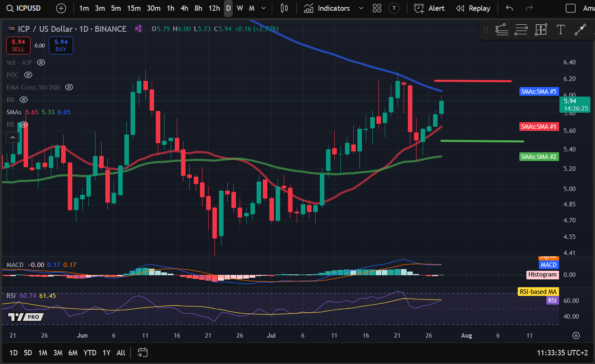Click the red 5.94 SELL button

coord(18,45)
